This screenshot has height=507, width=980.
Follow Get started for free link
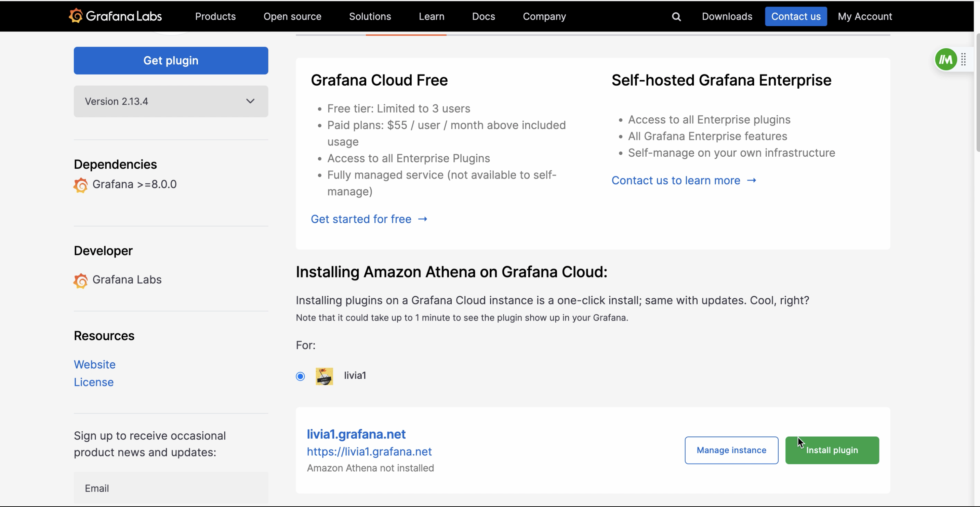click(x=369, y=219)
